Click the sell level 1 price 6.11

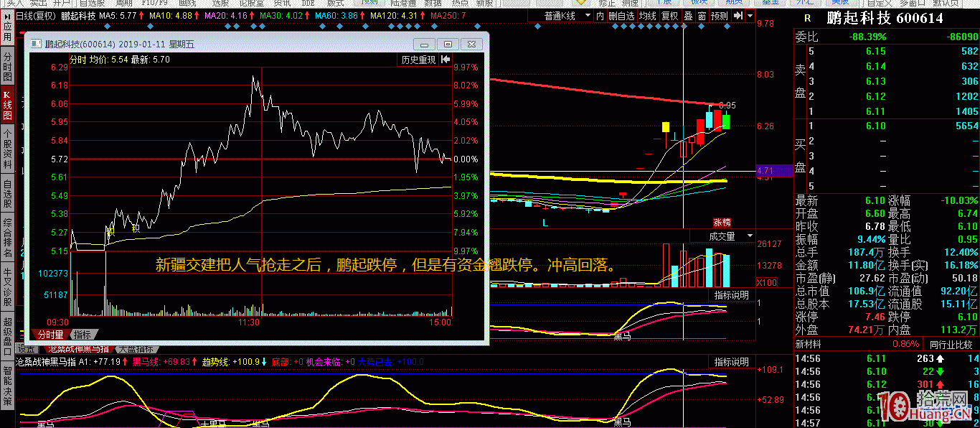pyautogui.click(x=876, y=111)
